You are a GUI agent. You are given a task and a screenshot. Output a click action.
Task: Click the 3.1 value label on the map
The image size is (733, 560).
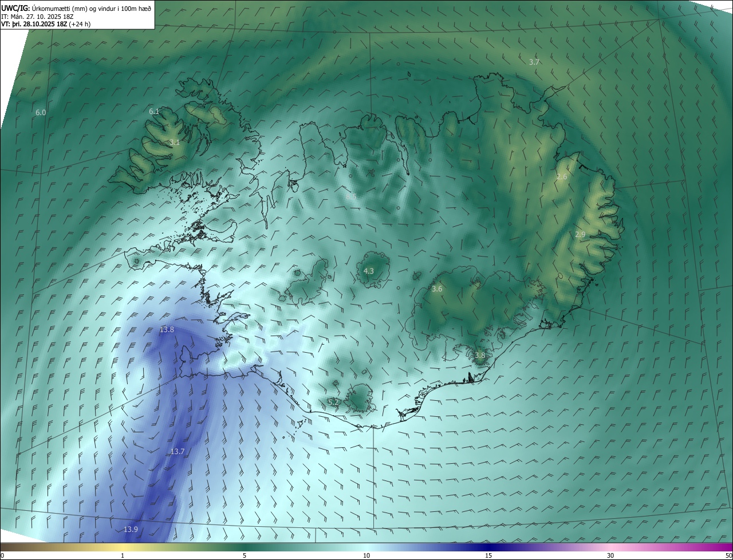175,143
